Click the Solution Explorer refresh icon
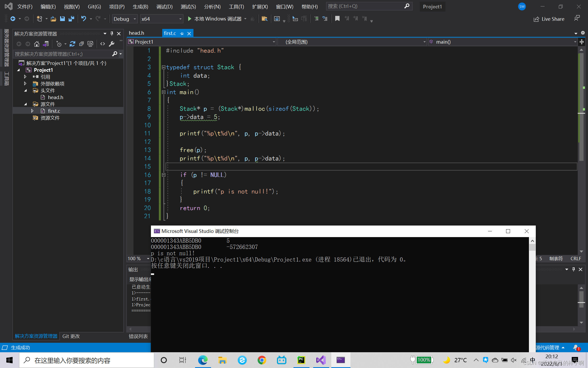Image resolution: width=588 pixels, height=368 pixels. (x=72, y=44)
